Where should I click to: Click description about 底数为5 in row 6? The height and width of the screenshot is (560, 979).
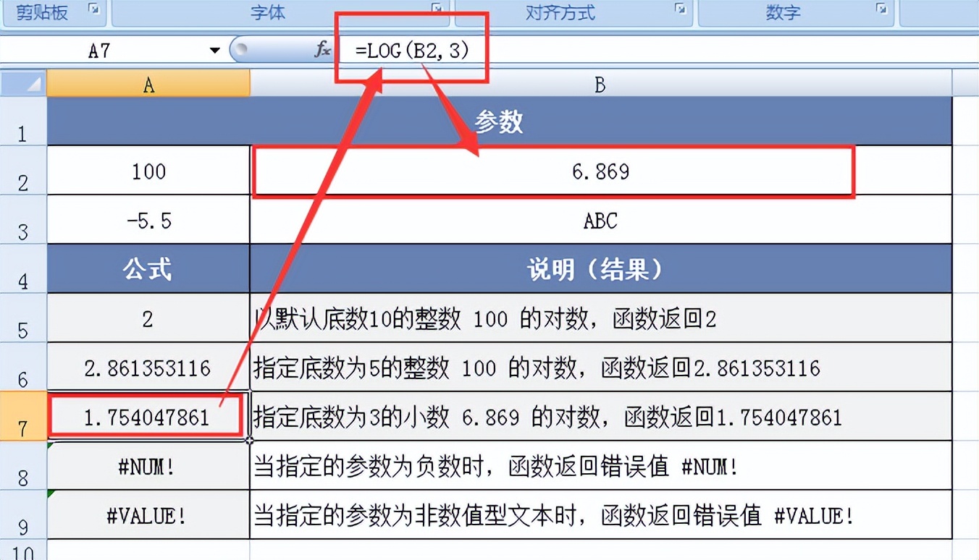600,368
